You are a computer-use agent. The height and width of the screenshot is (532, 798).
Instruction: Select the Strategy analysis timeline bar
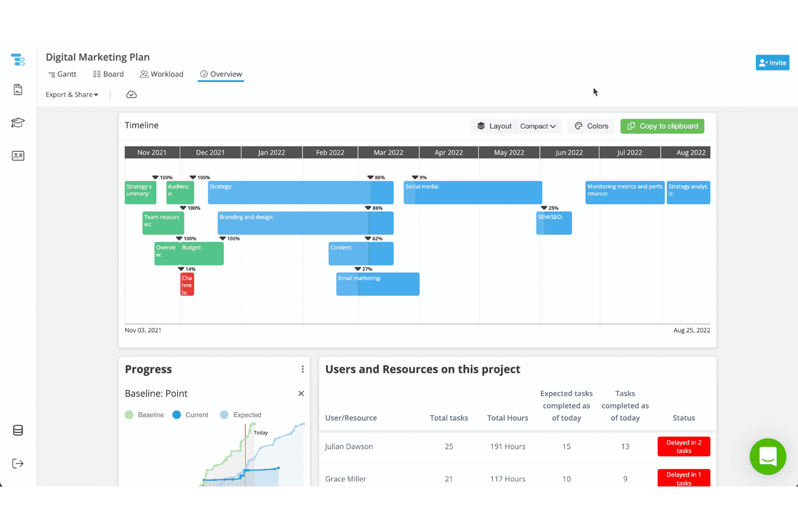click(x=689, y=192)
